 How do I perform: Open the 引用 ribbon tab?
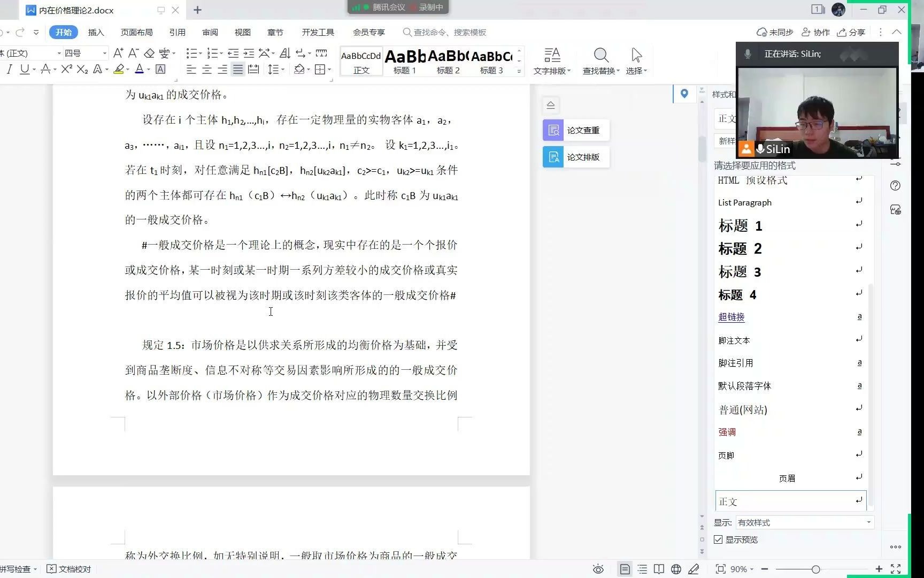pos(177,32)
